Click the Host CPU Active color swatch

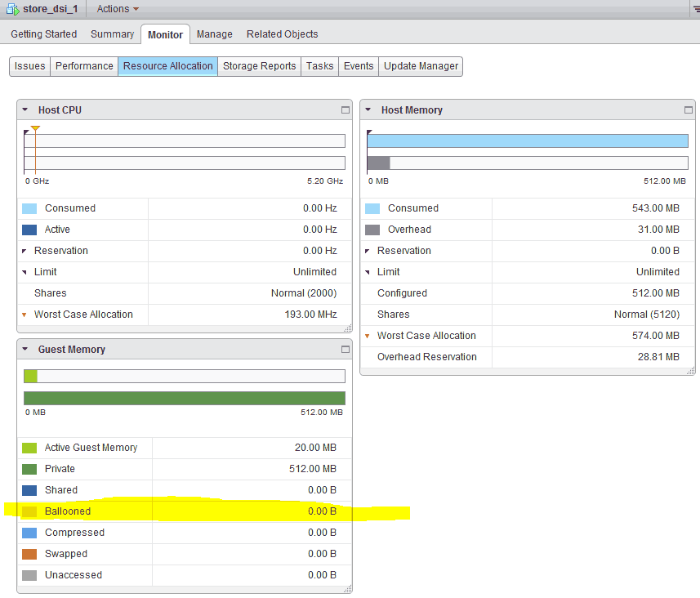click(x=29, y=230)
